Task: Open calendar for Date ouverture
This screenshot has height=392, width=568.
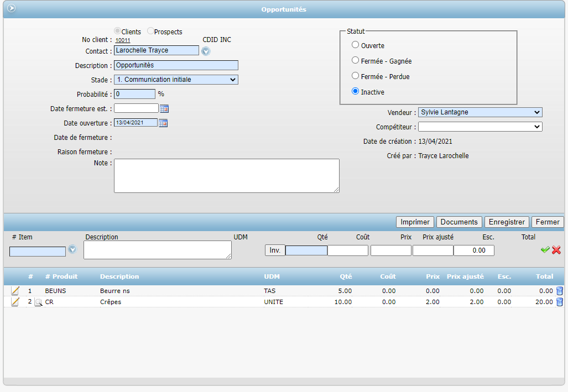Action: [x=163, y=123]
